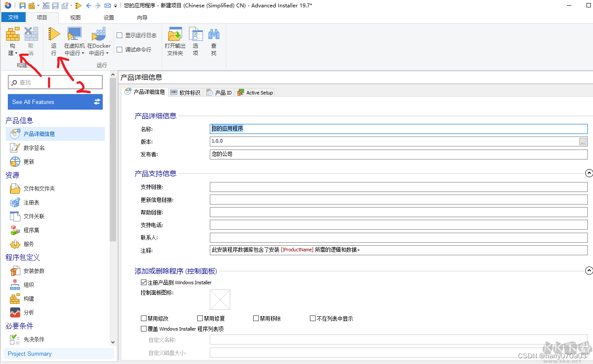Screen dimensions: 593x364
Task: Open Files and Folders (文件和文件夹) page
Action: pos(39,188)
